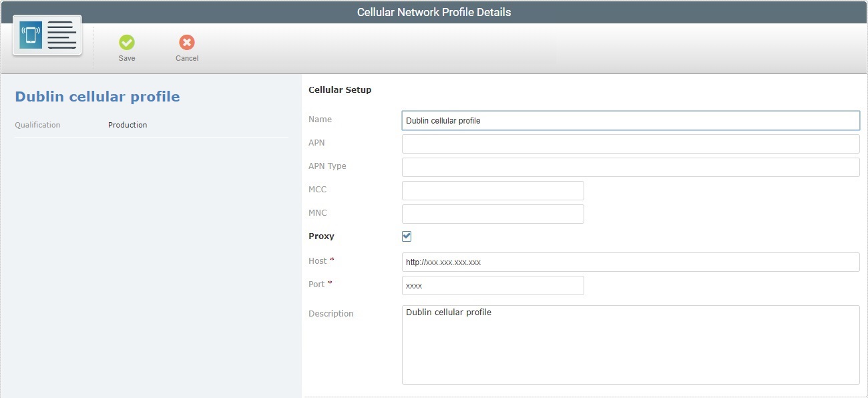Image resolution: width=868 pixels, height=398 pixels.
Task: Click the Port field containing xxxx
Action: point(492,285)
